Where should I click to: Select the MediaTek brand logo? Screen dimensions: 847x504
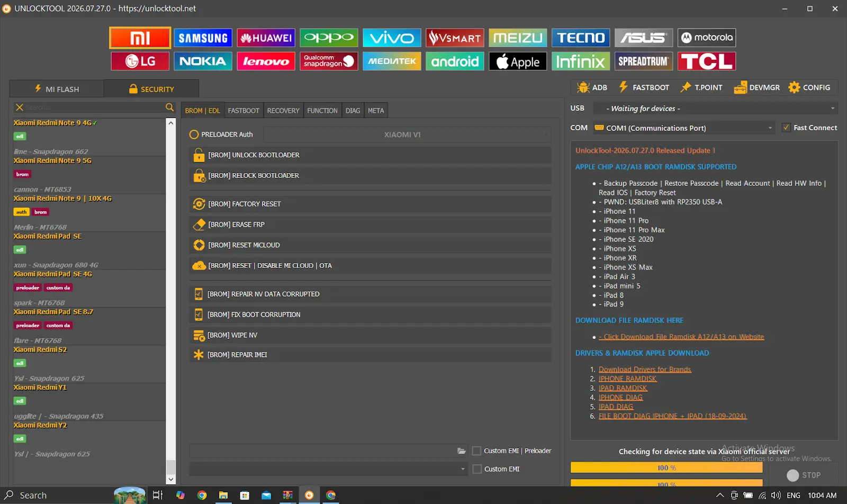pos(392,61)
